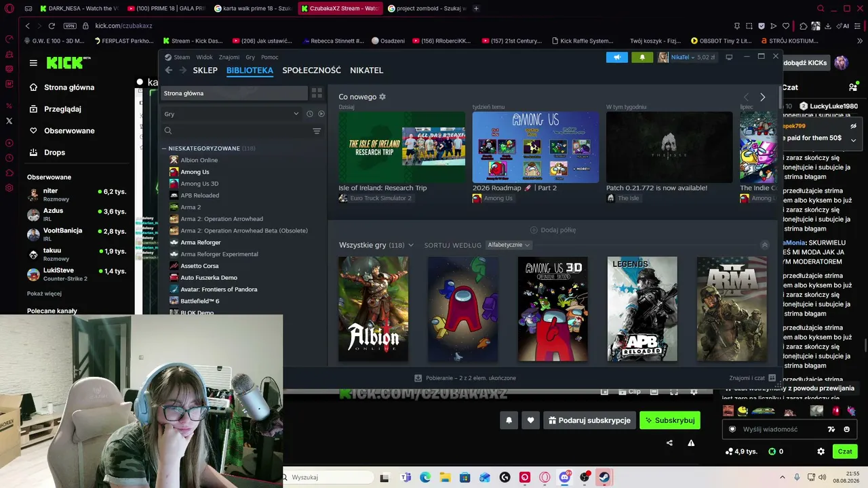Open the Steam menu
Image resolution: width=868 pixels, height=488 pixels.
click(182, 57)
